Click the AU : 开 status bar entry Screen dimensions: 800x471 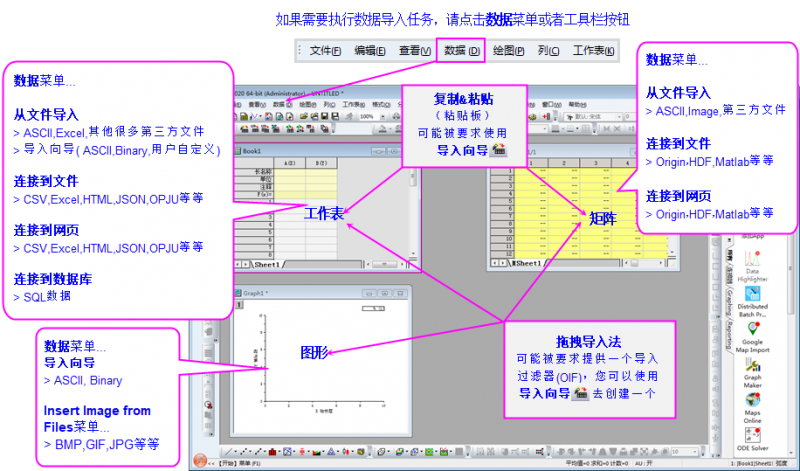643,463
